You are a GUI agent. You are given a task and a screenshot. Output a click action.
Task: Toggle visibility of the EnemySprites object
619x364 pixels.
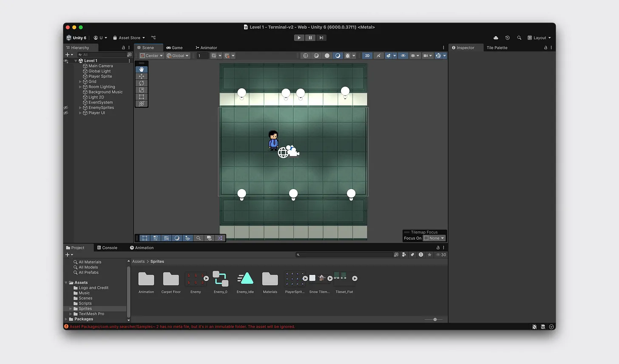[x=66, y=107]
